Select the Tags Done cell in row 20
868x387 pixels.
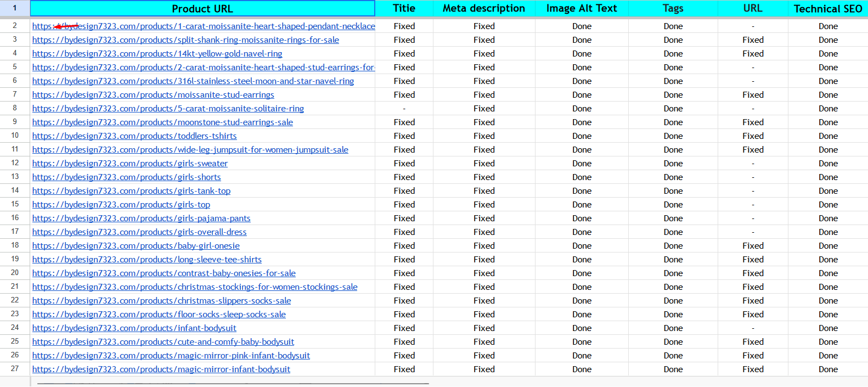673,273
